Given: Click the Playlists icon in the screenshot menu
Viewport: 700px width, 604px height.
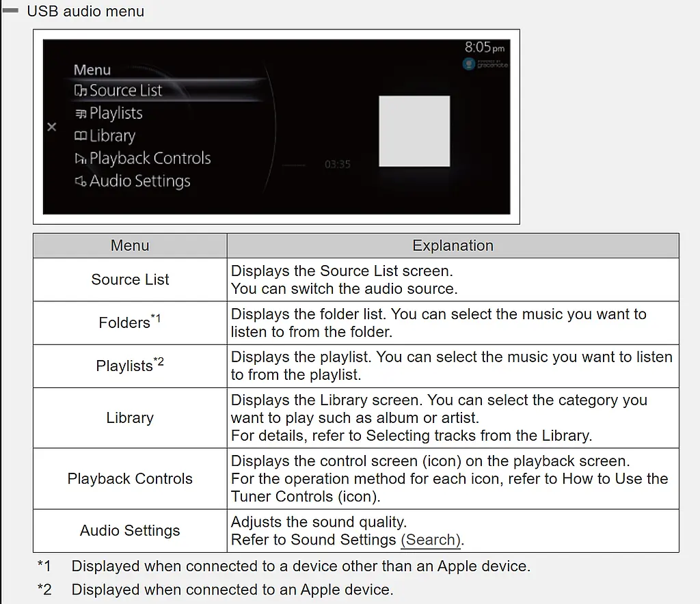Looking at the screenshot, I should (81, 113).
